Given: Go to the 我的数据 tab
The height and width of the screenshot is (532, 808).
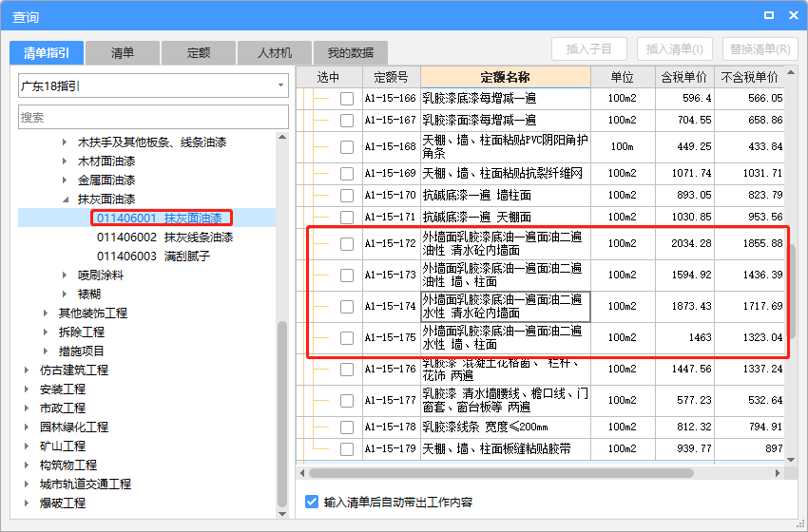Looking at the screenshot, I should pos(351,52).
